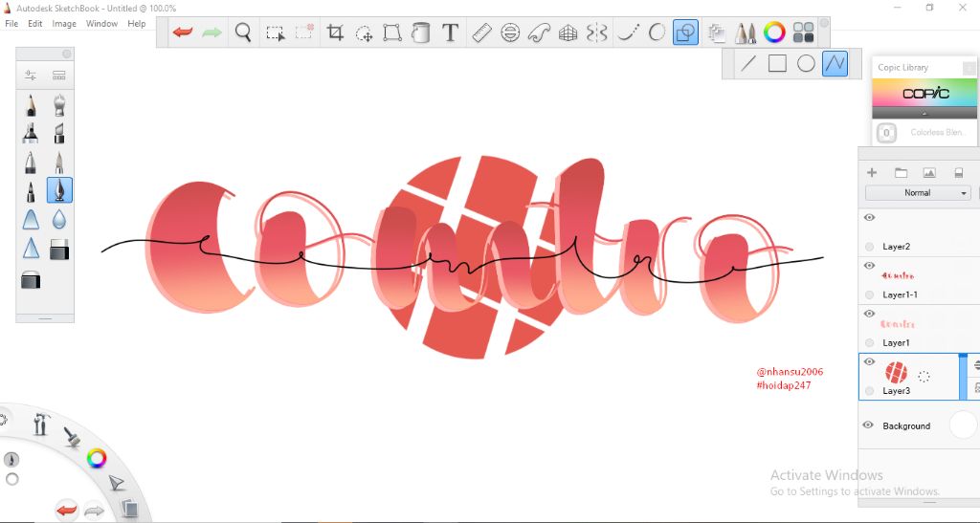
Task: Select the Text tool
Action: (x=450, y=33)
